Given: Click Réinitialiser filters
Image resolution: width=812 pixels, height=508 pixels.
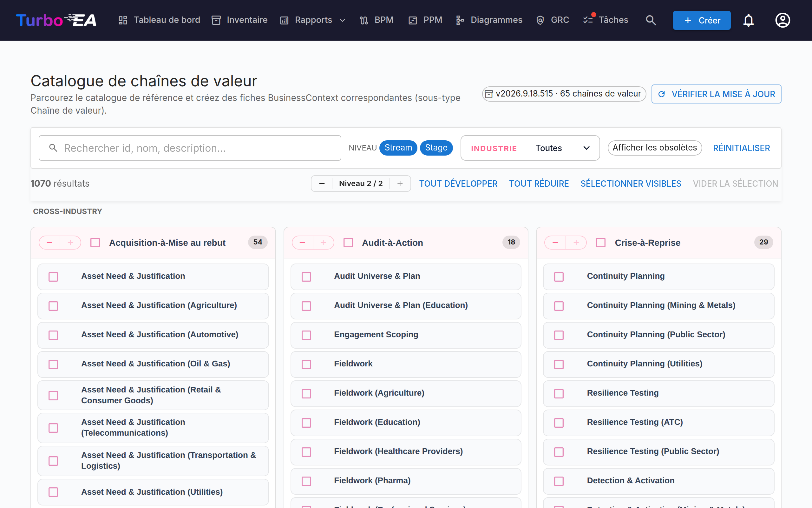Looking at the screenshot, I should (741, 148).
